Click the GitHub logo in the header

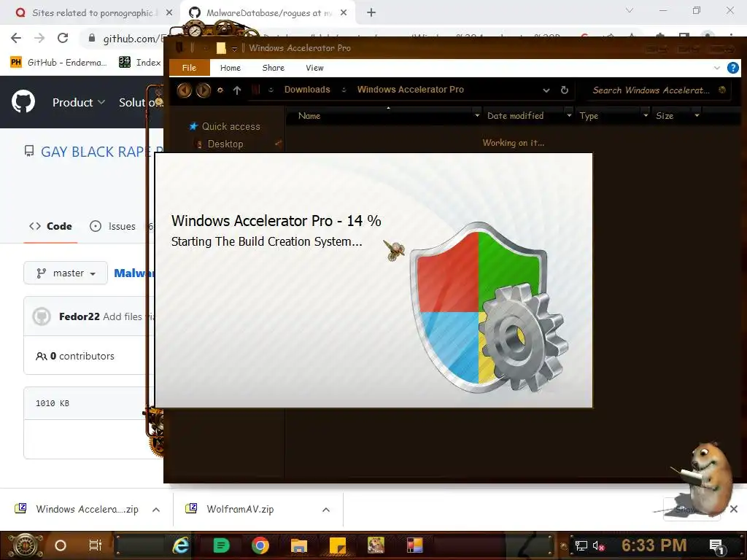pyautogui.click(x=23, y=101)
